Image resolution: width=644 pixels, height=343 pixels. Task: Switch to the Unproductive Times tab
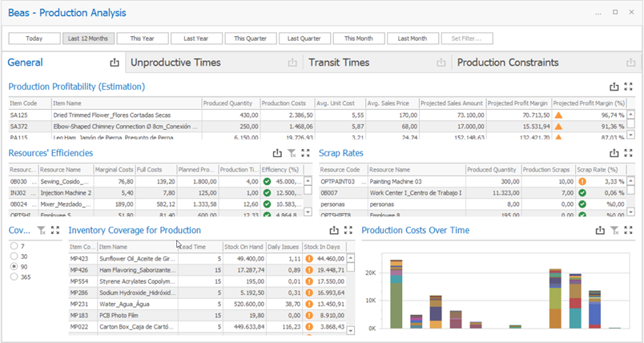click(x=175, y=63)
